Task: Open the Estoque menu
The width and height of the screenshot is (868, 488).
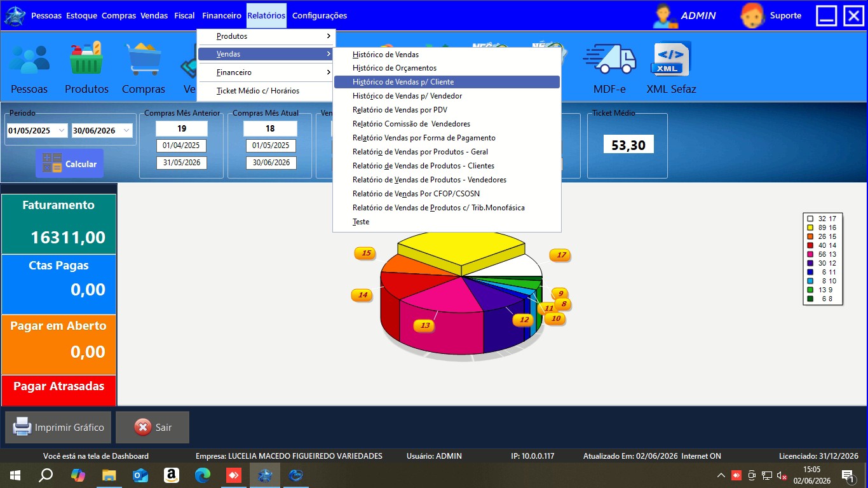Action: (82, 15)
